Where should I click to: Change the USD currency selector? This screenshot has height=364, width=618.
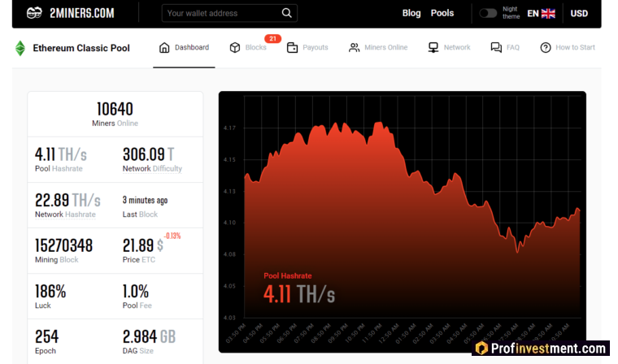579,13
